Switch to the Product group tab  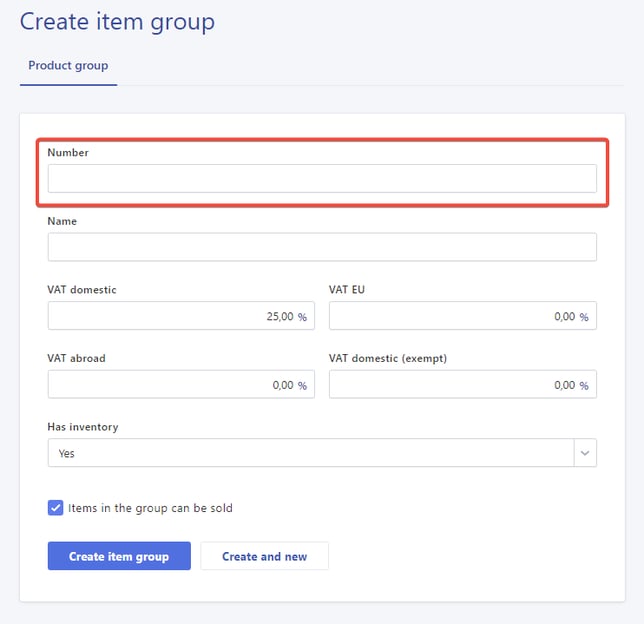(x=68, y=66)
